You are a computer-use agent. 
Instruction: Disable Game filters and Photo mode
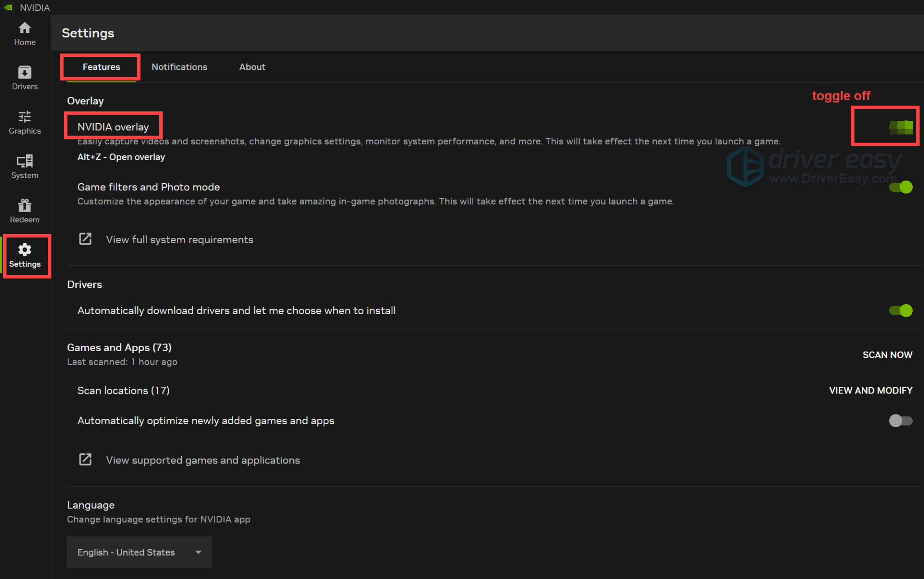[901, 187]
